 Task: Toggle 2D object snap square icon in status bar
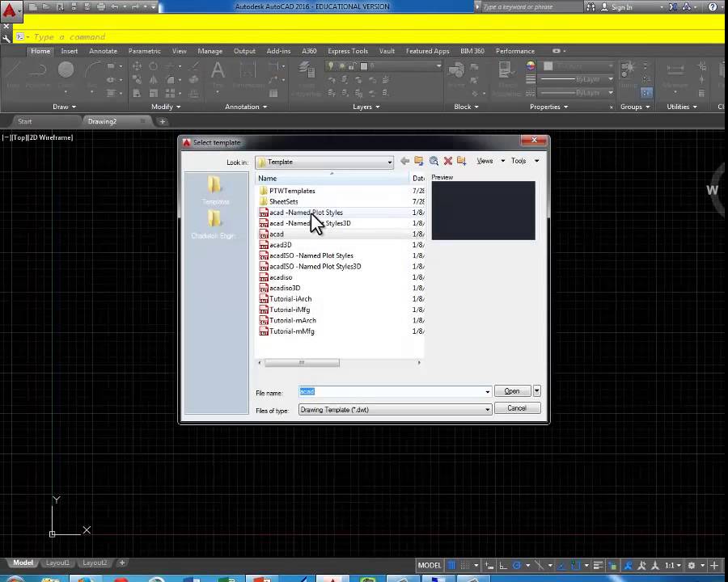(576, 565)
